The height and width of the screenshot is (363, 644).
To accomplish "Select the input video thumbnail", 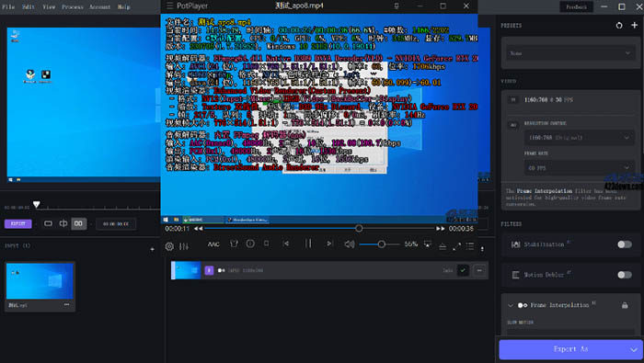I will click(40, 281).
